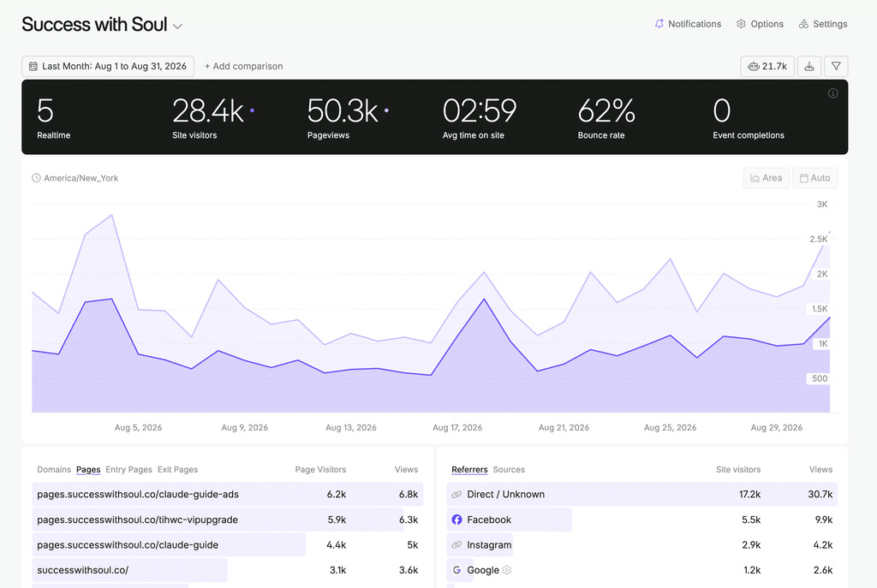
Task: Click pages.successwithsoul.co/claude-guide row
Action: point(228,544)
